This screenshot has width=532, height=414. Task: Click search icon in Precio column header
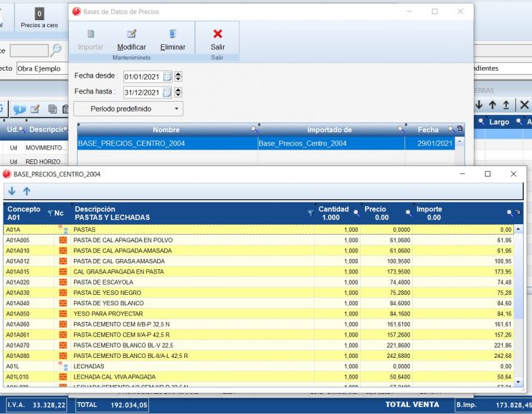409,213
